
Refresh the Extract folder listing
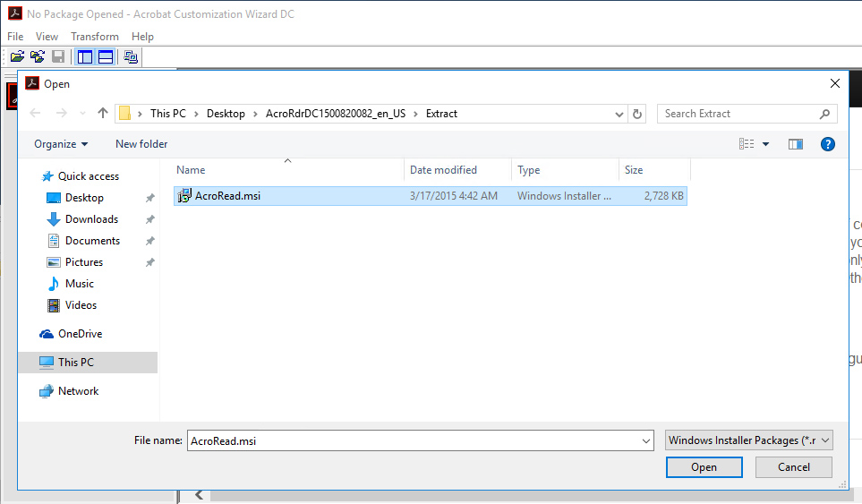(637, 114)
